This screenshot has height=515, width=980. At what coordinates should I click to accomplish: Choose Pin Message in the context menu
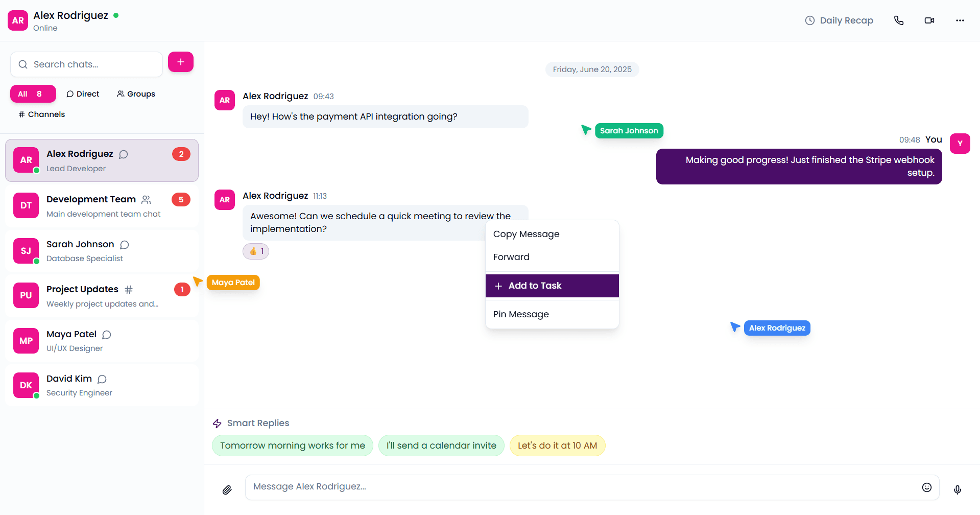coord(521,314)
